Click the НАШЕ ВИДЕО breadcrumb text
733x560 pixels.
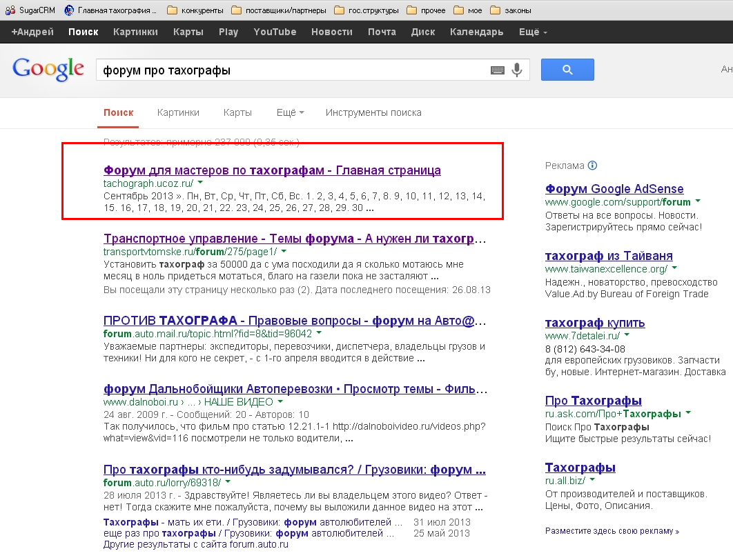[238, 402]
